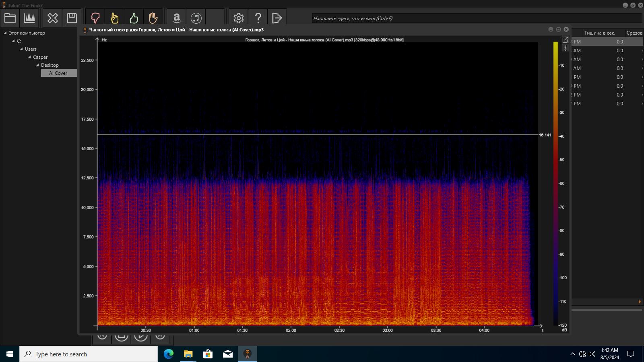Open settings gear icon

click(239, 18)
